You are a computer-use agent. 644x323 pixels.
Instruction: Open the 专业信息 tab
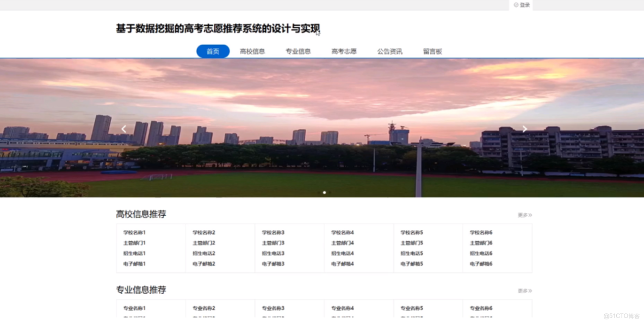[298, 51]
